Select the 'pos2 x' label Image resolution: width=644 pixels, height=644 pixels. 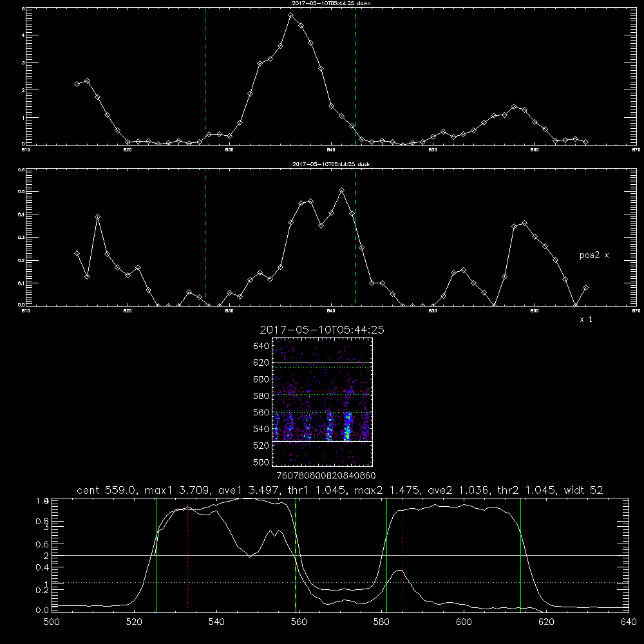(x=594, y=255)
